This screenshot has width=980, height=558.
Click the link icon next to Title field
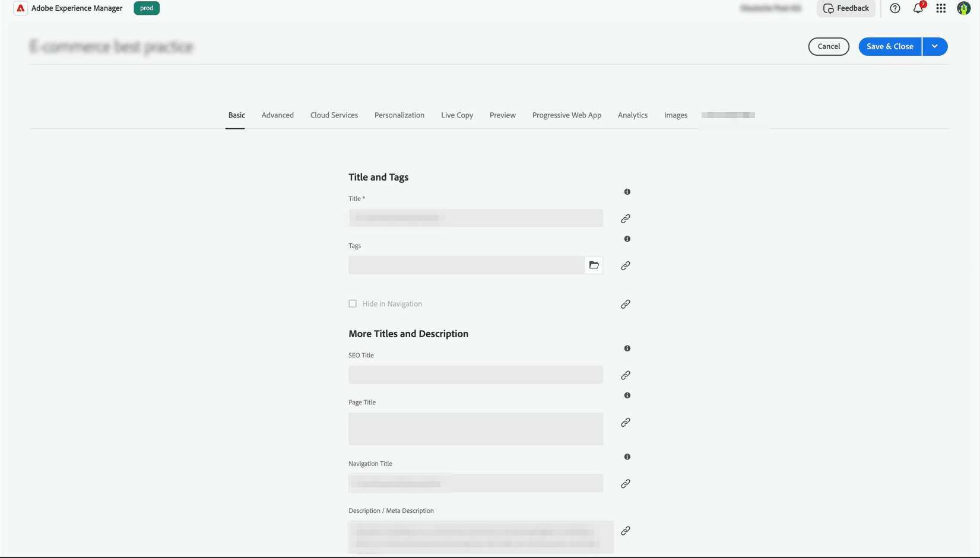point(626,218)
